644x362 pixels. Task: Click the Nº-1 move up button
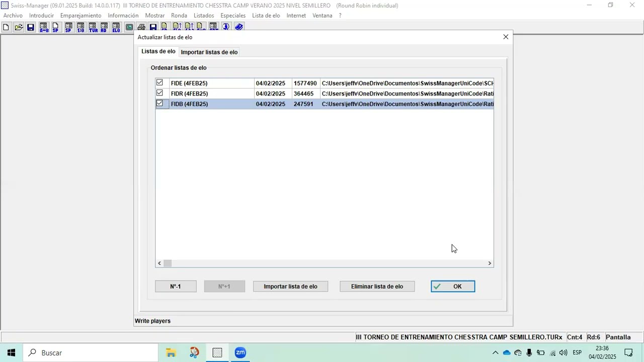pyautogui.click(x=176, y=287)
